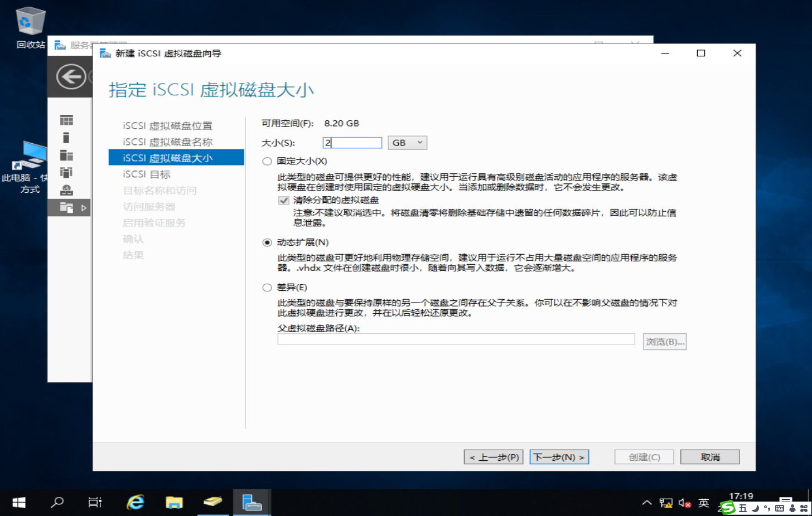
Task: Click the back arrow in Server Manager
Action: 71,77
